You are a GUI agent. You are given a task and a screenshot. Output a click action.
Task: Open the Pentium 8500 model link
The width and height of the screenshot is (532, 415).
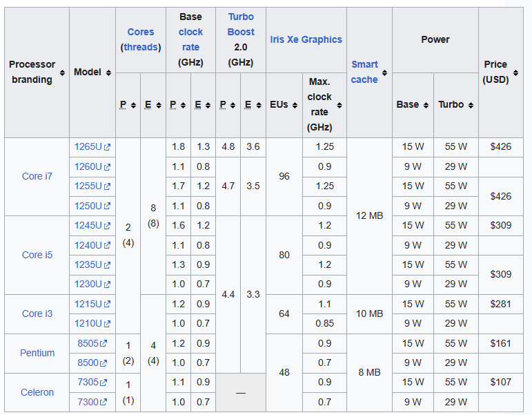click(92, 363)
